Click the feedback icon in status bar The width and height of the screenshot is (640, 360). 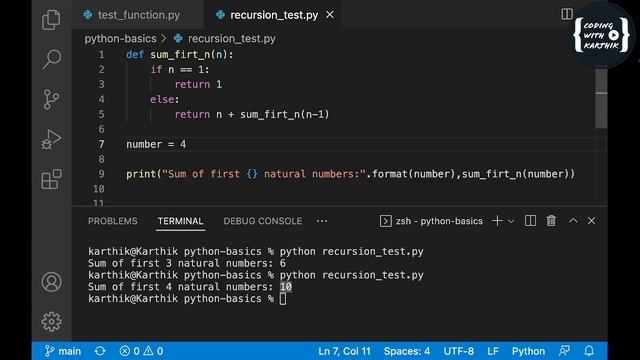(x=564, y=351)
